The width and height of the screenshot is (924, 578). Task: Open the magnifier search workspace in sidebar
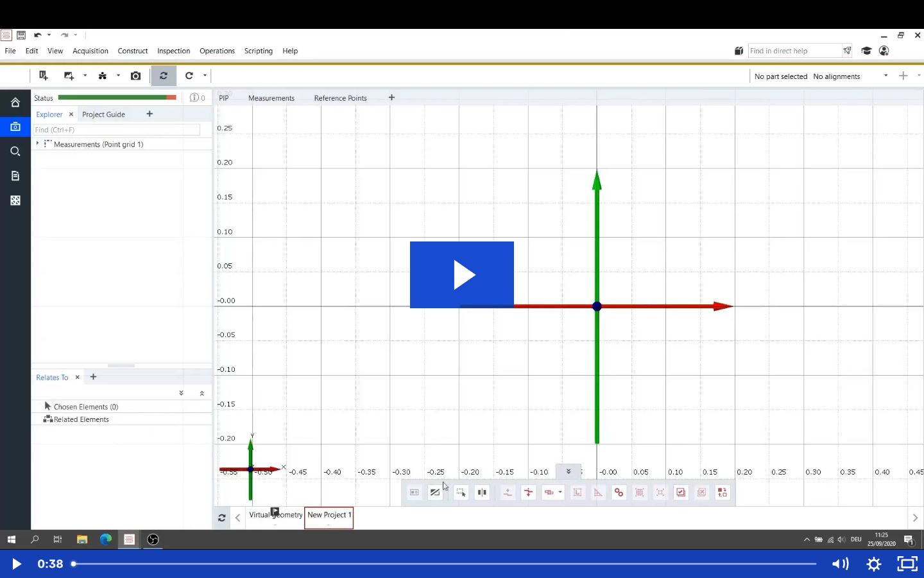15,152
